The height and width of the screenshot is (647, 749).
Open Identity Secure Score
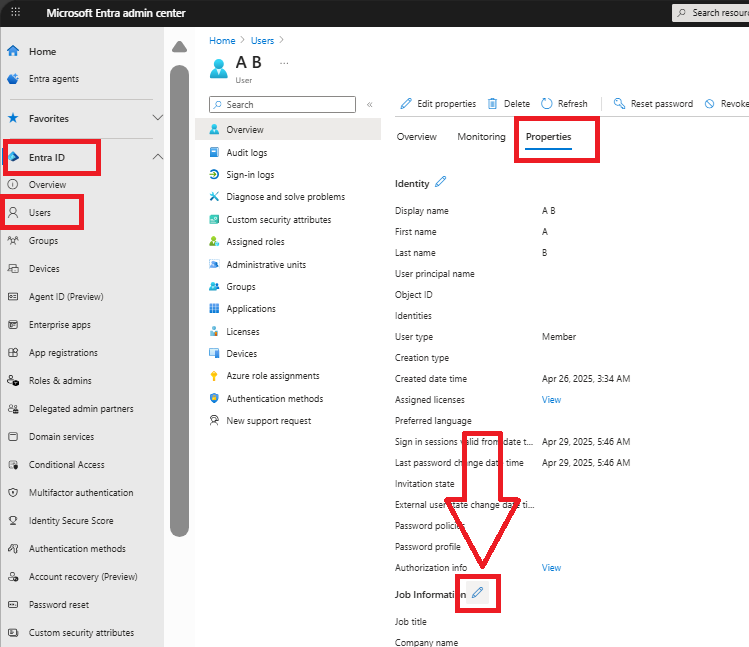click(x=71, y=521)
